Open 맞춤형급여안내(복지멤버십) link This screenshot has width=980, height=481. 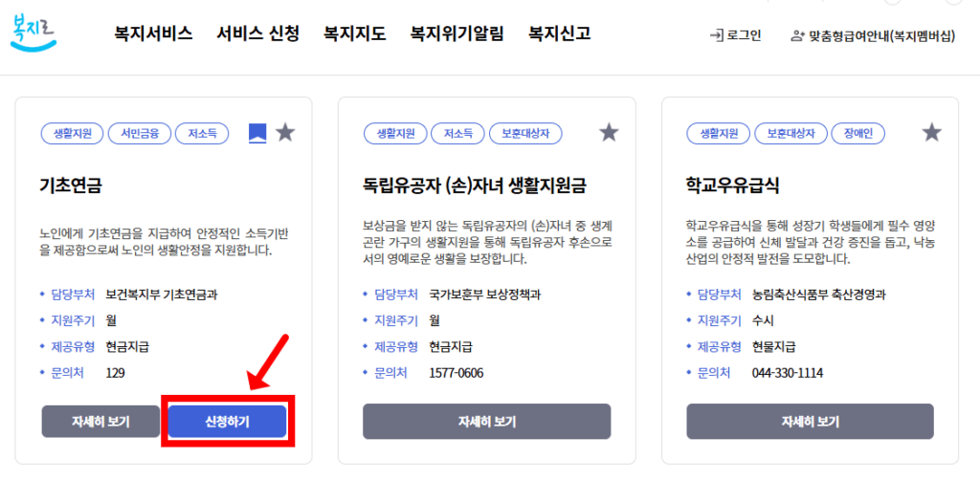(873, 35)
